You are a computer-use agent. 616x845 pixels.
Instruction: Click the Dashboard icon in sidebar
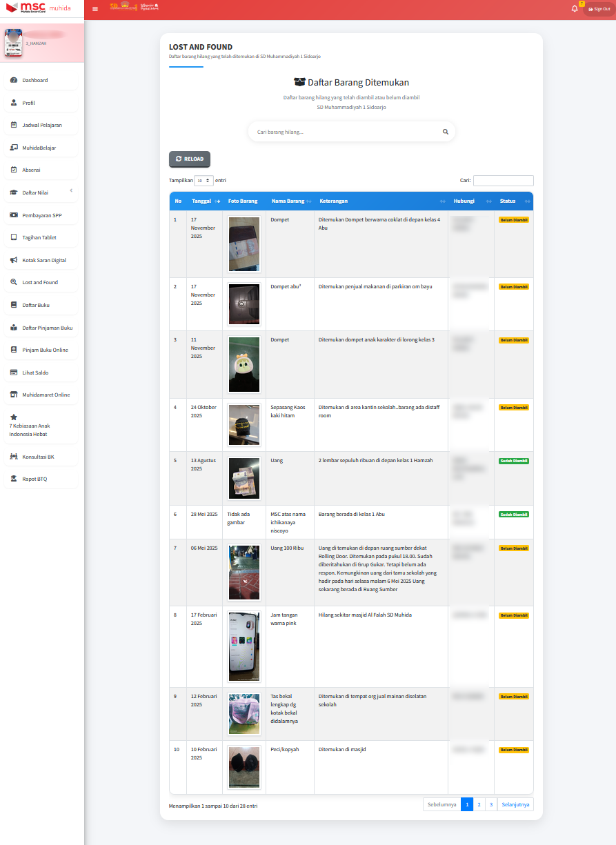tap(14, 81)
